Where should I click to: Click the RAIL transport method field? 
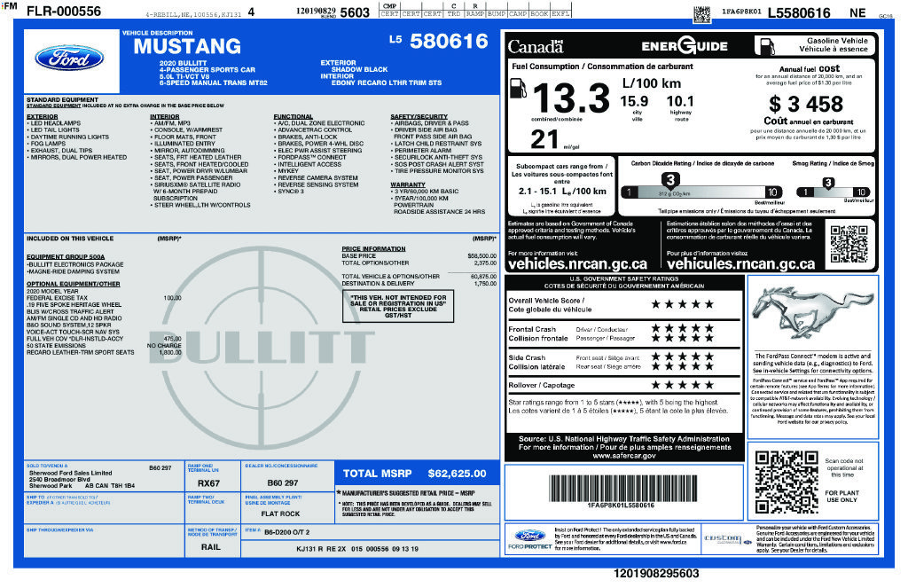coord(211,547)
